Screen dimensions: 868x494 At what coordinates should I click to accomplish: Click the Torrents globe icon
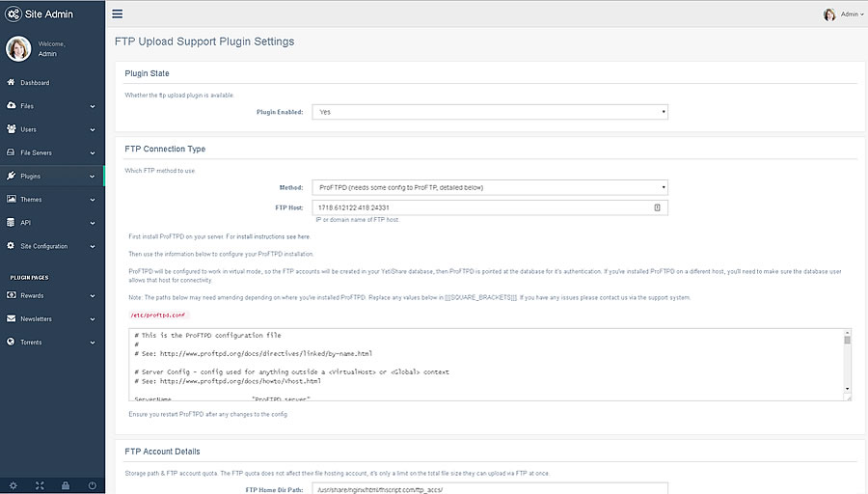tap(11, 342)
